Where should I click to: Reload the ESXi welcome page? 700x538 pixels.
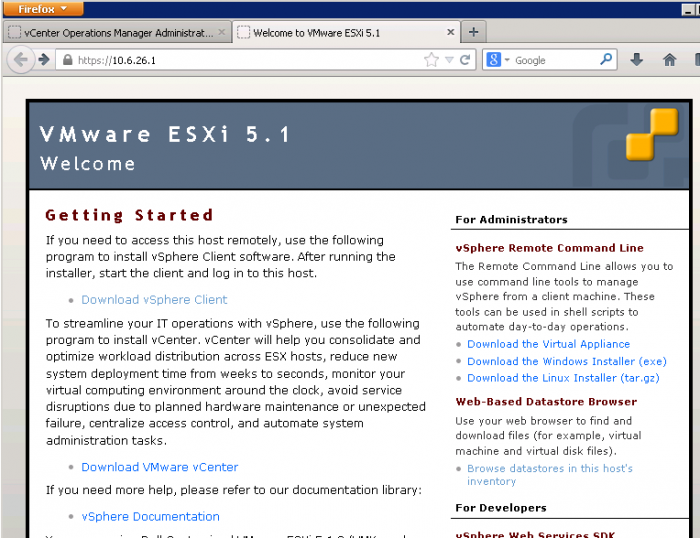[x=464, y=60]
